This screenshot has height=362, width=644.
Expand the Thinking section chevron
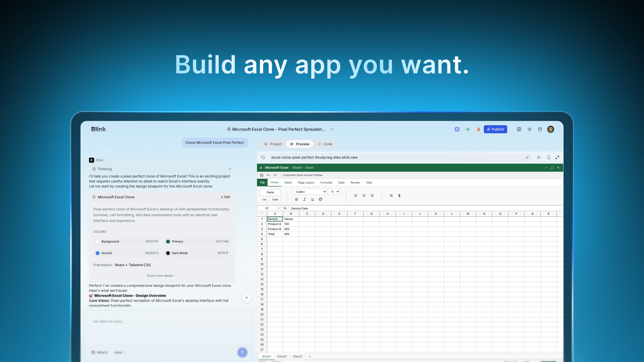[x=230, y=169]
